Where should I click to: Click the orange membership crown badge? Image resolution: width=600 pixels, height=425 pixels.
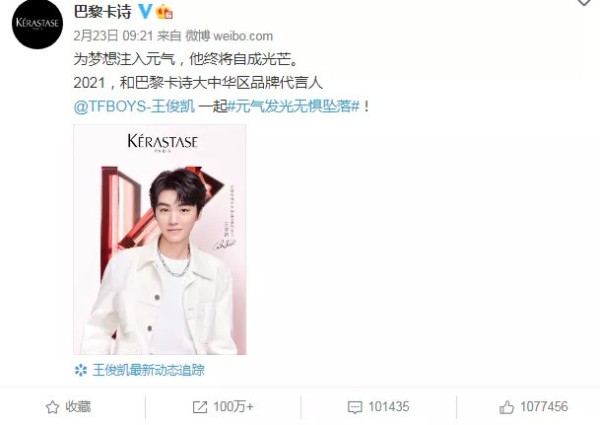coord(164,12)
